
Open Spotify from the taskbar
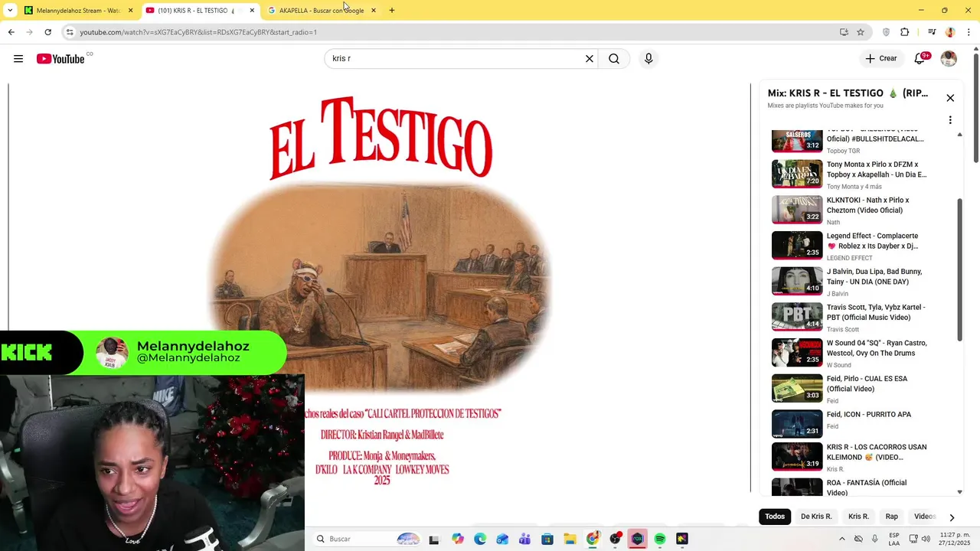tap(660, 539)
